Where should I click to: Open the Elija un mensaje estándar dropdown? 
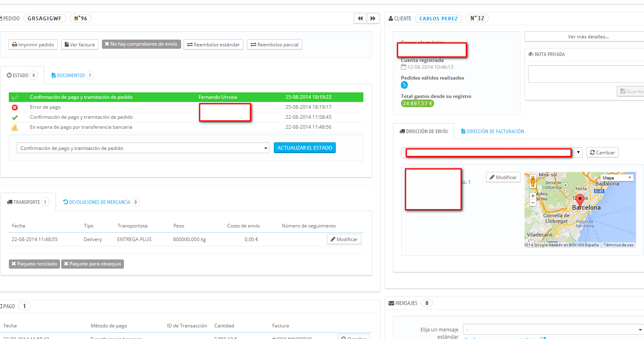pyautogui.click(x=553, y=330)
